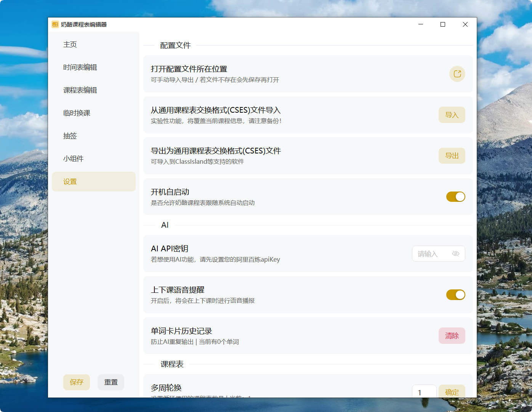Viewport: 532px width, 412px height.
Task: Open 时间表编辑 sidebar page
Action: click(x=94, y=67)
